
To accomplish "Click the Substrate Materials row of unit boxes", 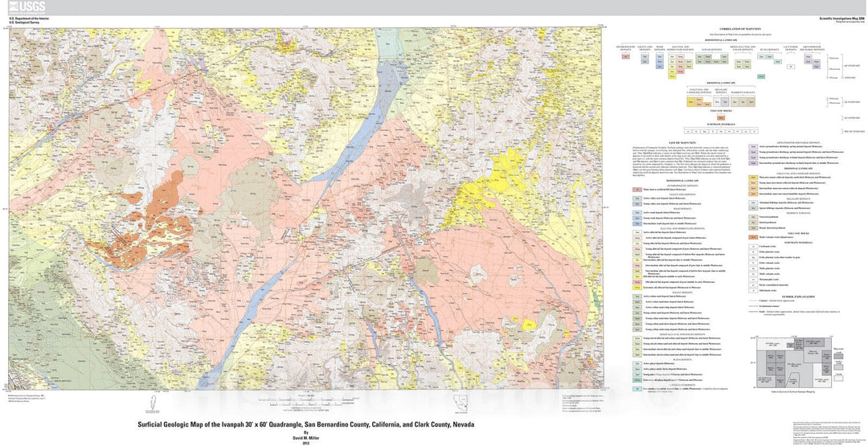I will pyautogui.click(x=720, y=130).
